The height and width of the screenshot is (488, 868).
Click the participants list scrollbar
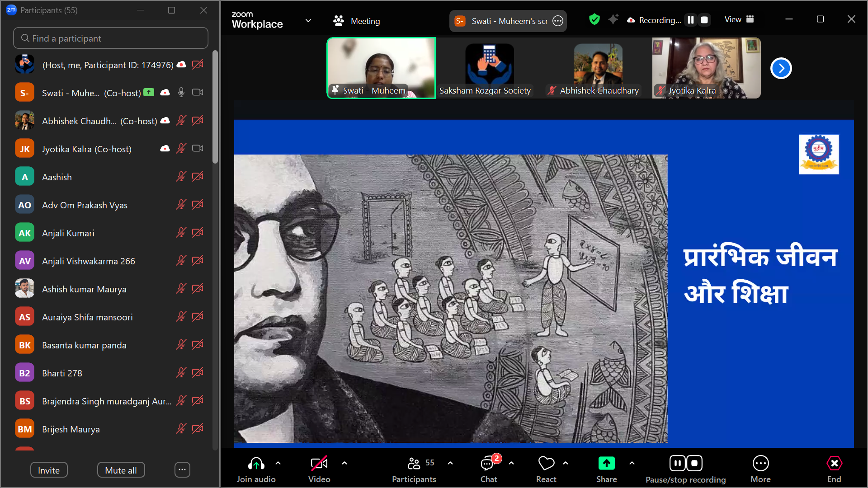[215, 107]
